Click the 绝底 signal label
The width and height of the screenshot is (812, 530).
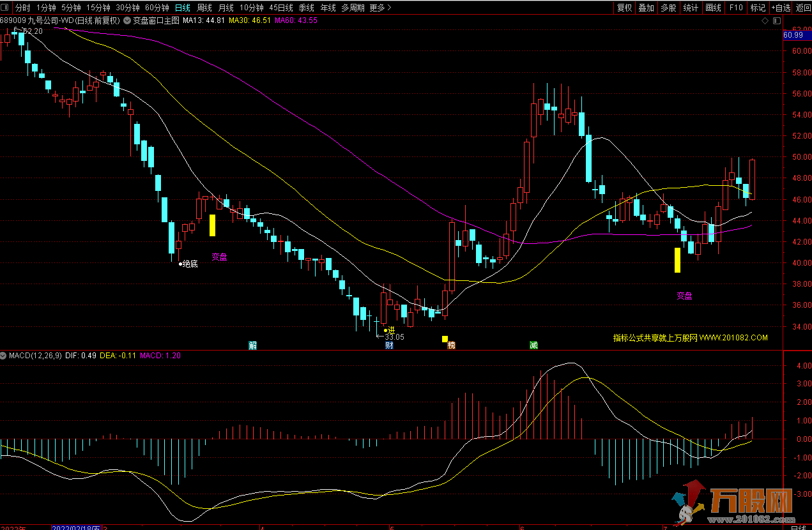tap(190, 264)
